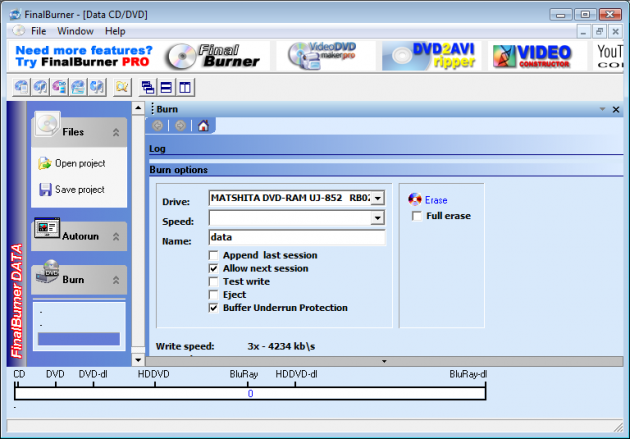Collapse the Autorun sidebar section
The height and width of the screenshot is (439, 630).
coord(116,236)
